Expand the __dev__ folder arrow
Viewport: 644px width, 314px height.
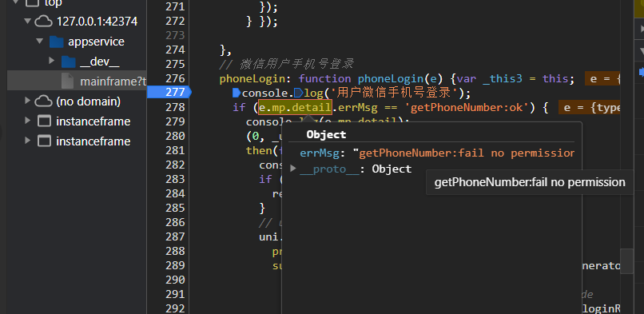point(51,61)
